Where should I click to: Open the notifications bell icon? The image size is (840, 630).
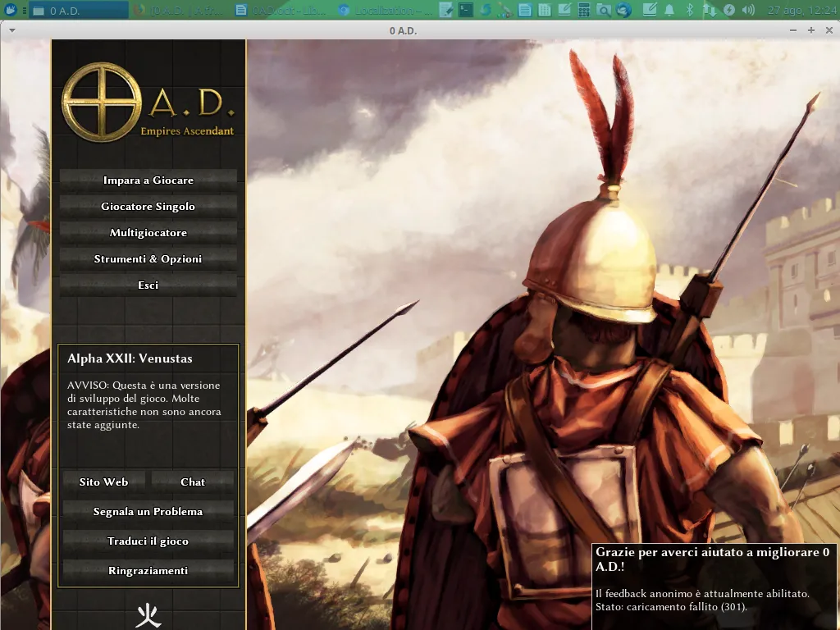(x=669, y=10)
